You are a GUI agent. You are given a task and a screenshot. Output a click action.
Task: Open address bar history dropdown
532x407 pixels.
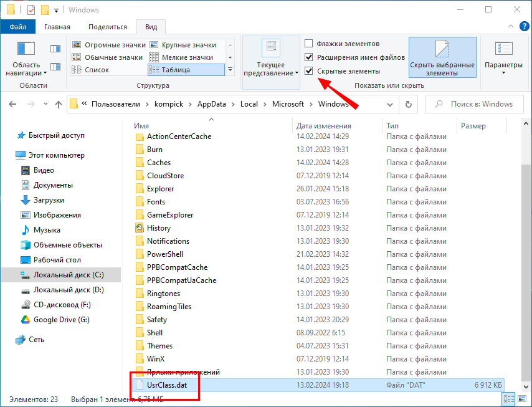pos(390,105)
